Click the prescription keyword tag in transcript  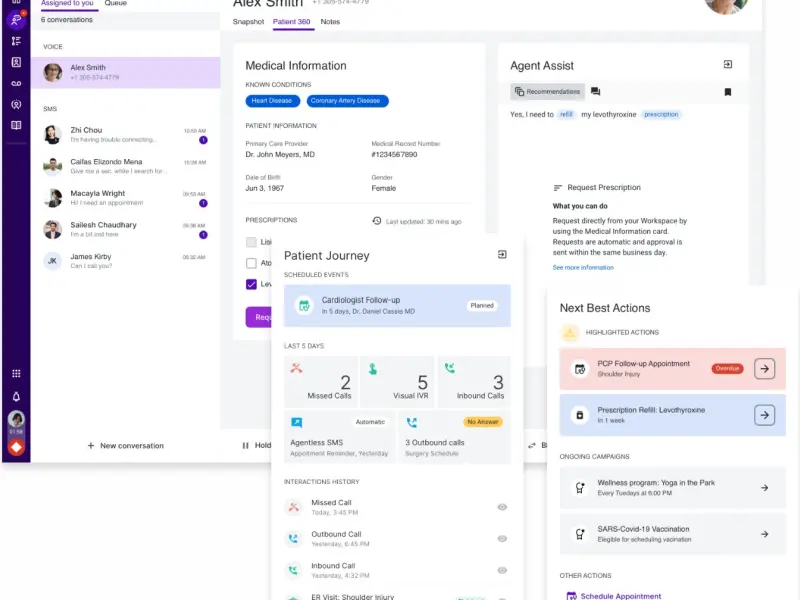[x=661, y=114]
